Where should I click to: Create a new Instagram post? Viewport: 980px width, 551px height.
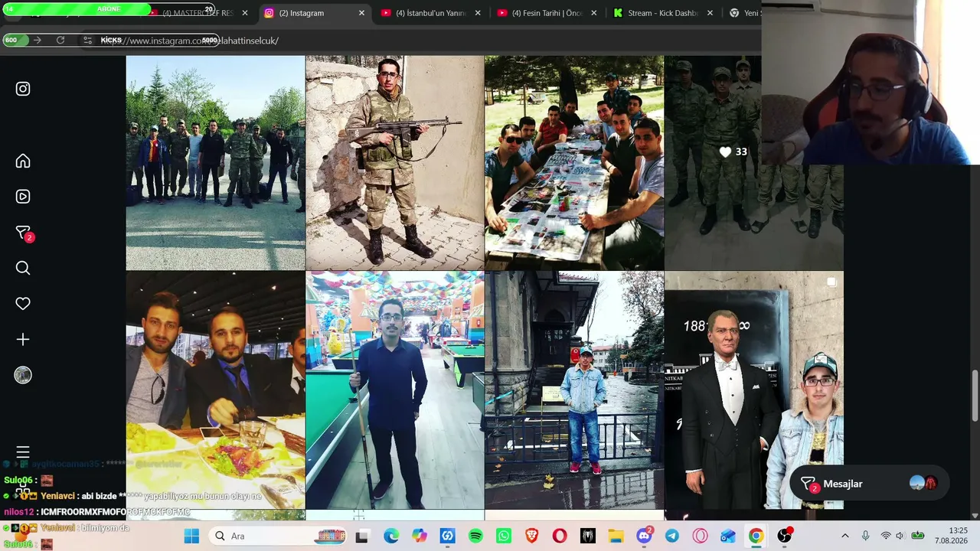pos(23,339)
